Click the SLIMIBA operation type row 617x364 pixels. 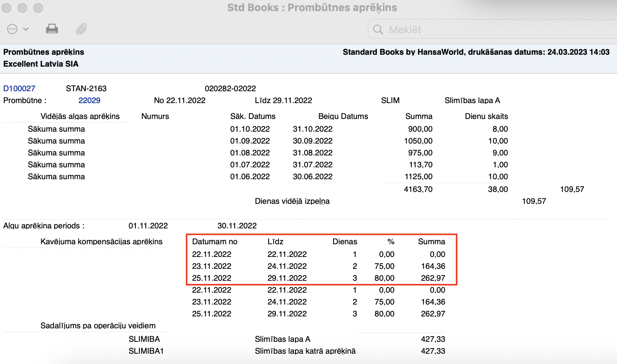[144, 339]
